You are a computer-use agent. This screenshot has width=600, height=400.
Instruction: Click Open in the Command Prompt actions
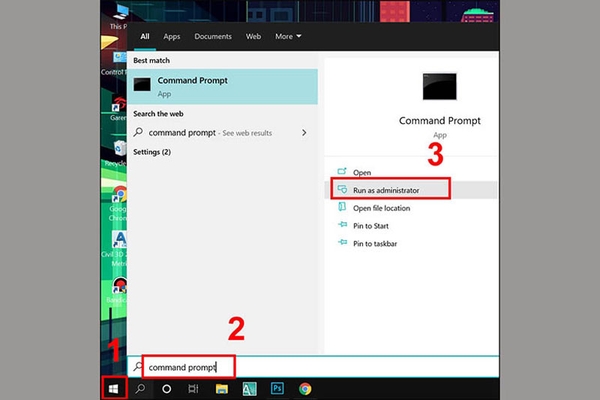pos(411,172)
